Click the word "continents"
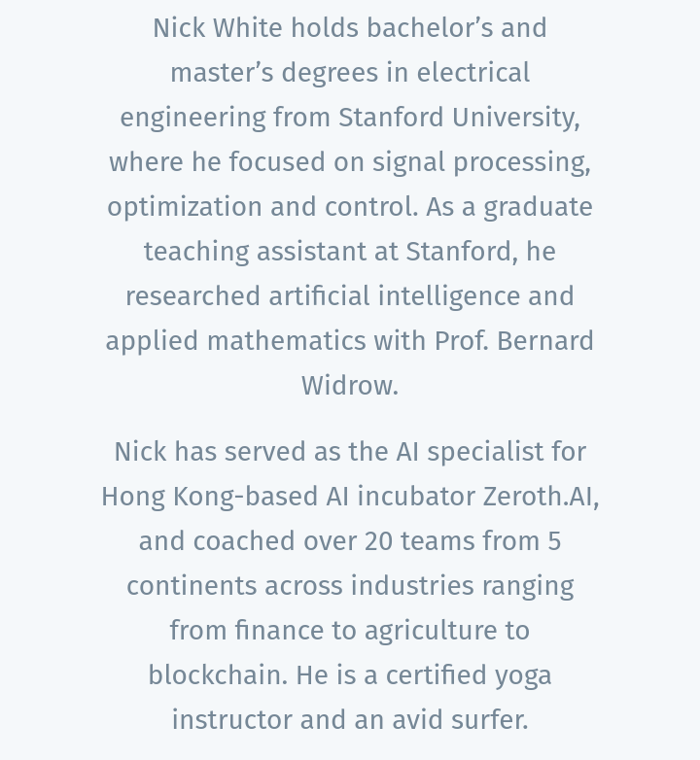 click(x=192, y=586)
